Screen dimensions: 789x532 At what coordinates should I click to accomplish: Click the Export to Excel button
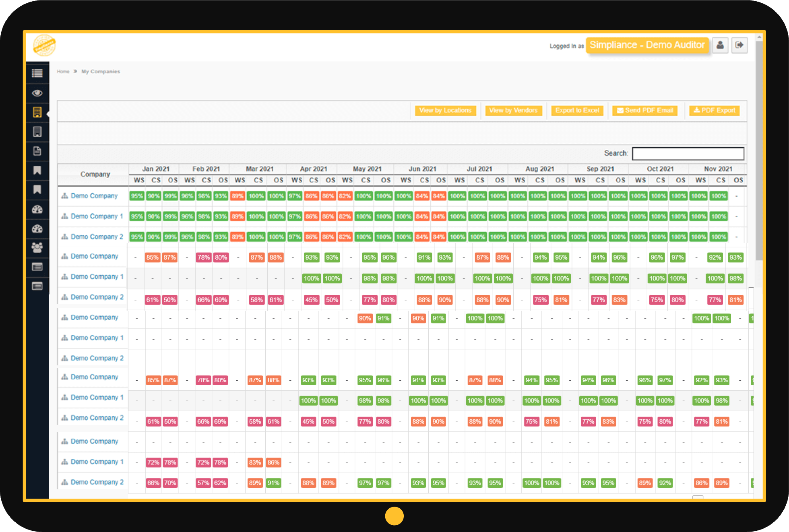coord(577,110)
